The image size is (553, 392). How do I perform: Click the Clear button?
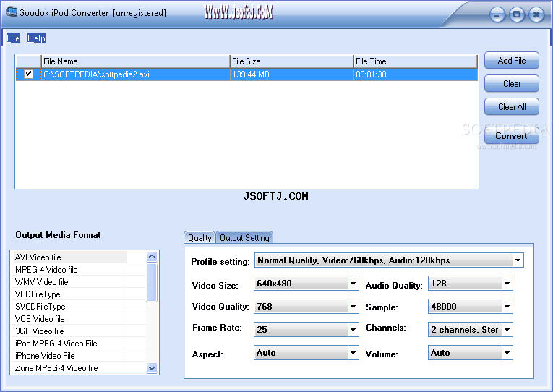click(511, 84)
